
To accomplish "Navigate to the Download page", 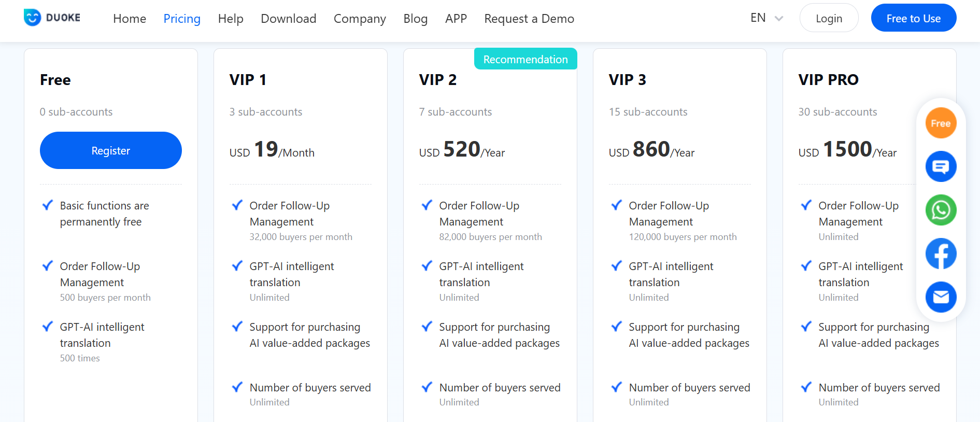I will 289,19.
